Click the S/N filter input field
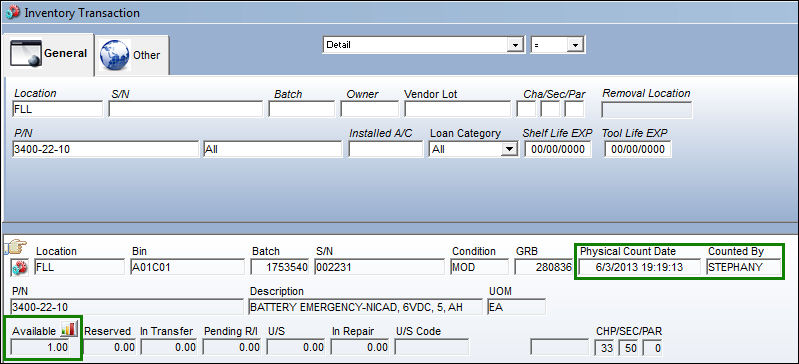The width and height of the screenshot is (799, 364). (x=185, y=109)
